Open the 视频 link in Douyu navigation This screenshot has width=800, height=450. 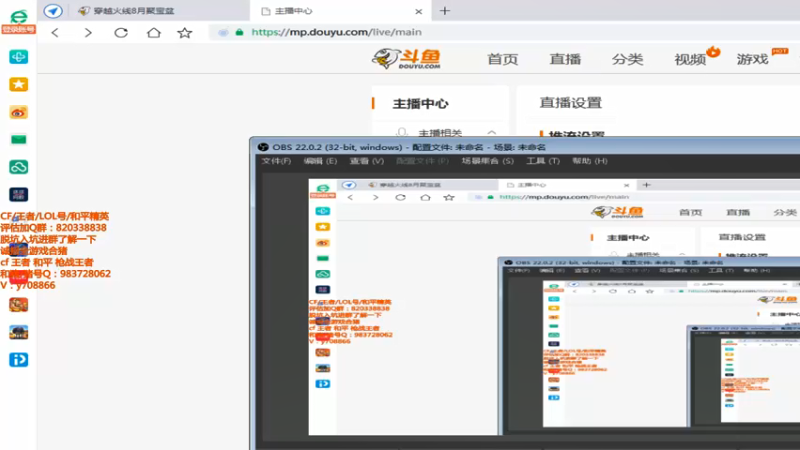coord(690,59)
